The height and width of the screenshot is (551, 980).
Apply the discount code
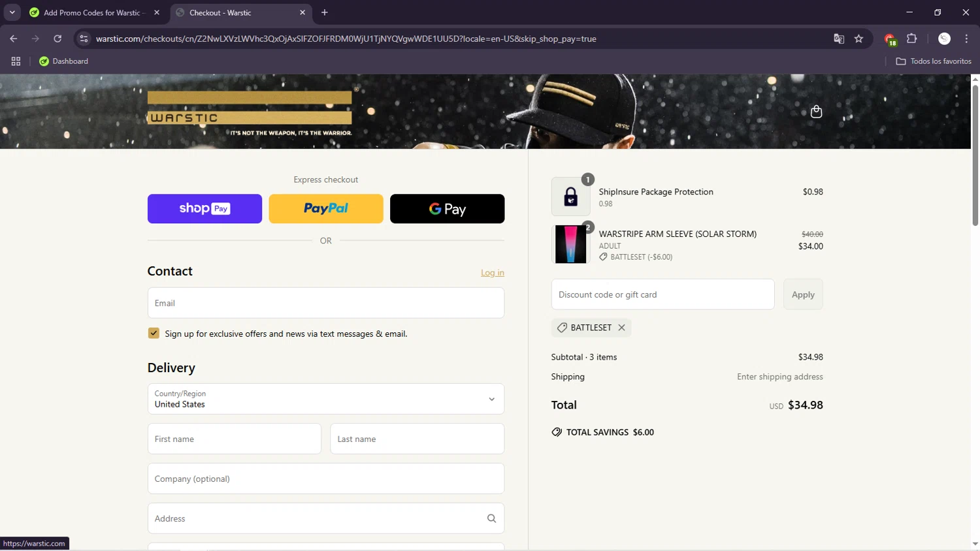pos(803,294)
